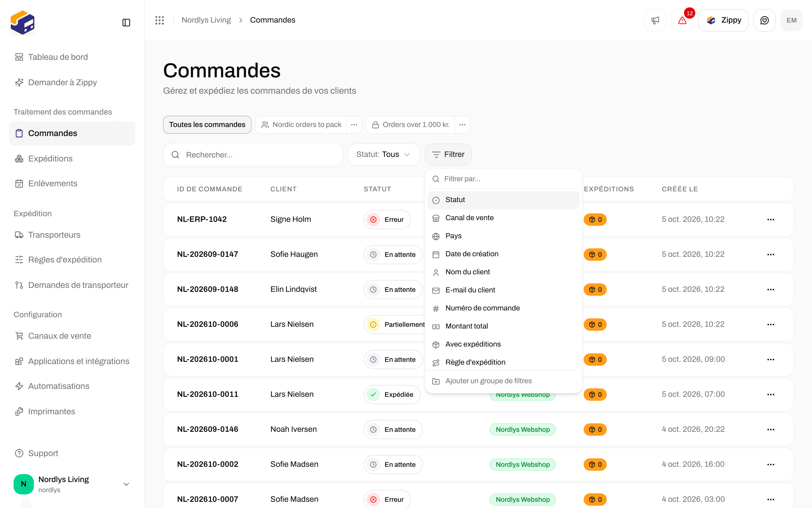This screenshot has height=508, width=812.
Task: Open options for Orders over 1.000 kr. view
Action: [462, 125]
